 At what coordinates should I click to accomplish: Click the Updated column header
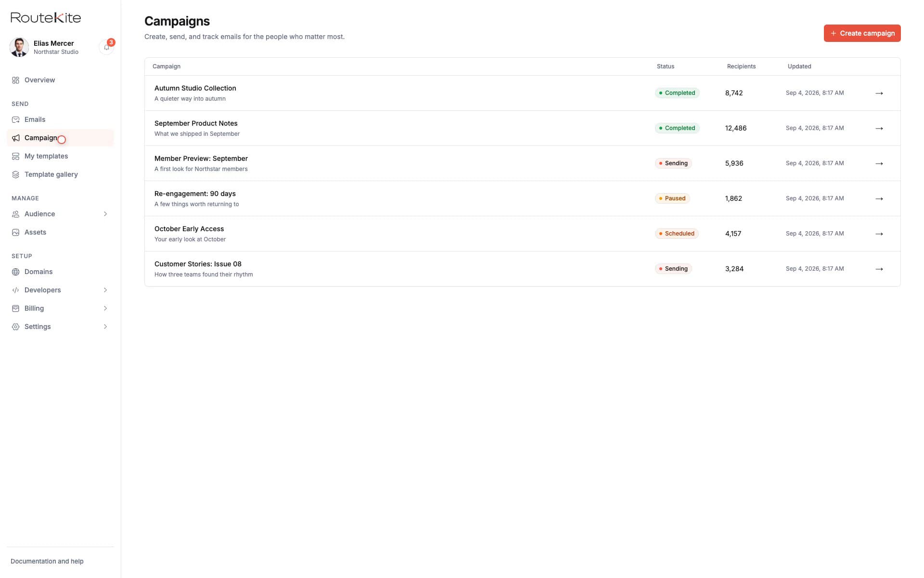click(x=799, y=66)
